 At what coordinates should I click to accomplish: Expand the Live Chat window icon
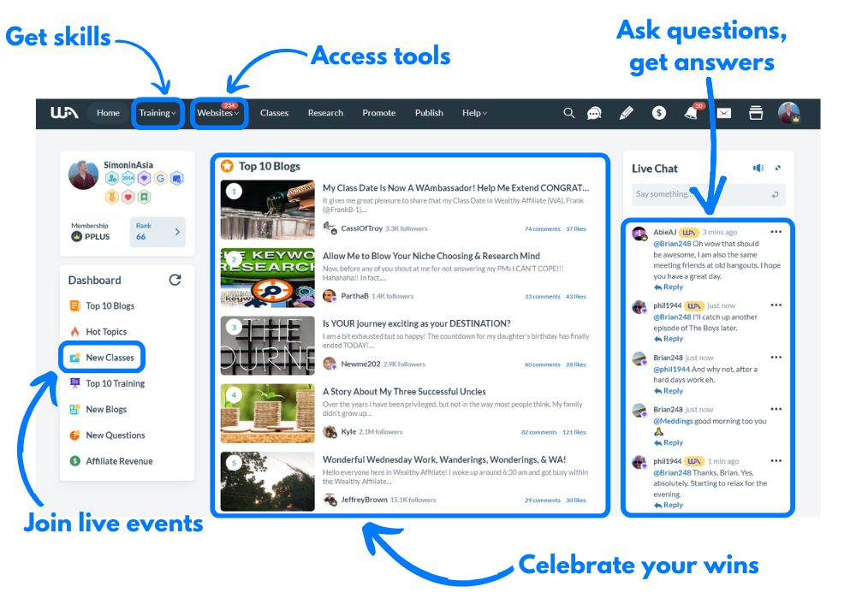click(778, 168)
